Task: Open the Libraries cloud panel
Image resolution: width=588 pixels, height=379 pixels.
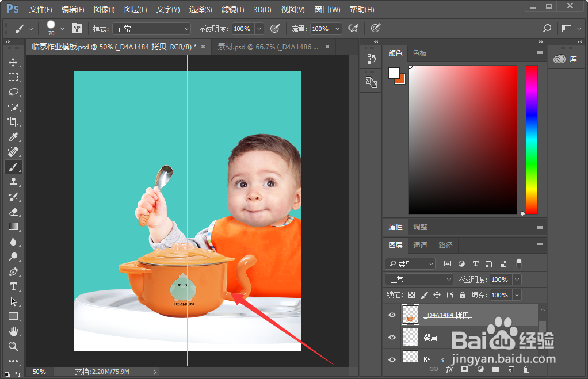Action: tap(559, 59)
